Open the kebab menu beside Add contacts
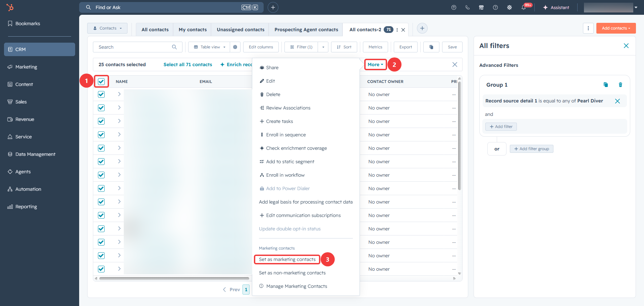The image size is (644, 306). [x=588, y=28]
